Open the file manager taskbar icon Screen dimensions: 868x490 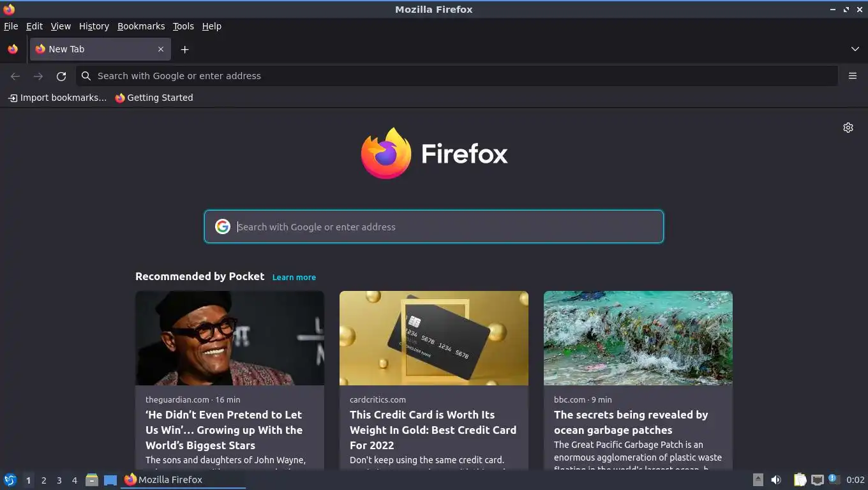click(x=92, y=480)
